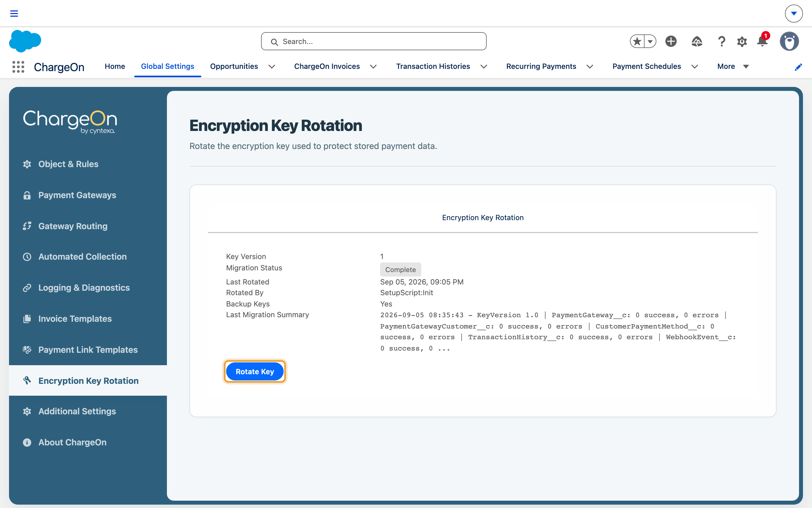
Task: Click the Additional Settings gear icon
Action: coord(27,411)
